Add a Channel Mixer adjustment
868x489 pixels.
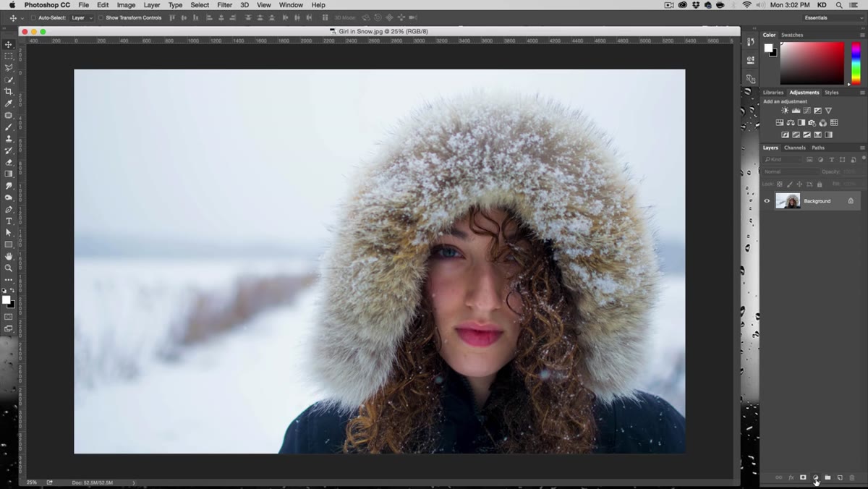coord(822,123)
